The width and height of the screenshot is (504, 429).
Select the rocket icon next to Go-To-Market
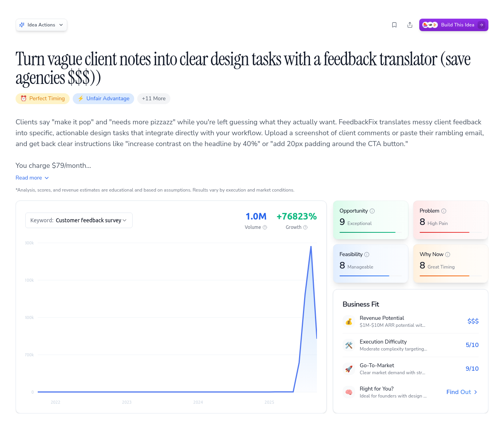(x=349, y=369)
